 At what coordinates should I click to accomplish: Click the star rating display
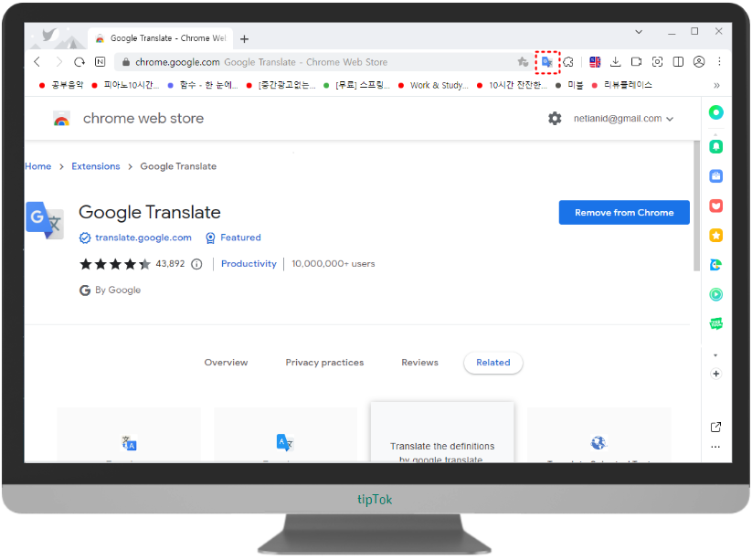click(114, 264)
